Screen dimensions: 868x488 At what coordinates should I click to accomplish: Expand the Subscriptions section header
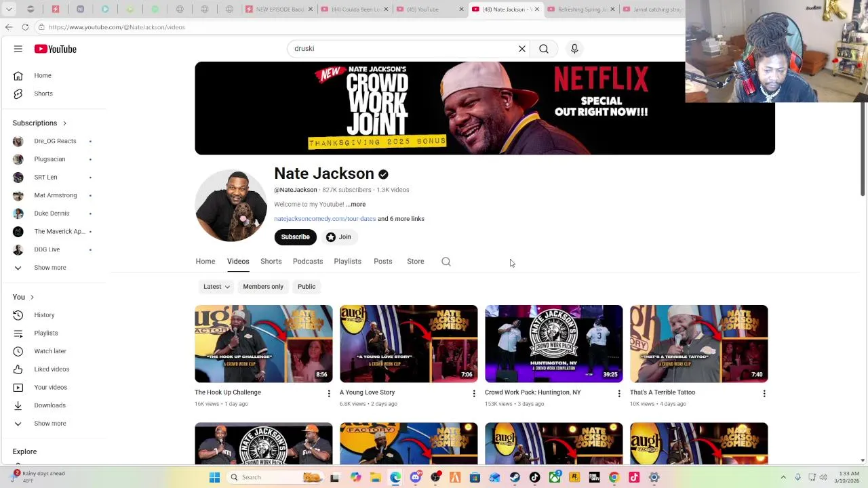click(x=40, y=123)
